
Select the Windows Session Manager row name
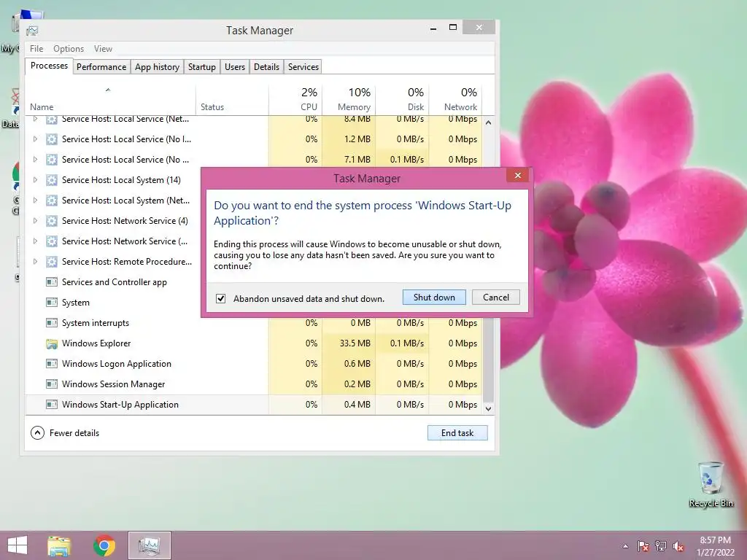coord(113,384)
